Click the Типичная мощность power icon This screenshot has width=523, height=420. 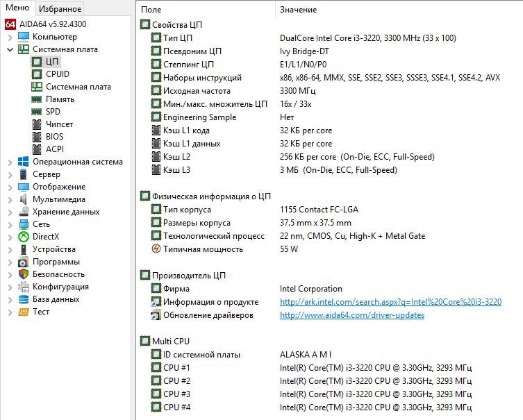point(156,249)
